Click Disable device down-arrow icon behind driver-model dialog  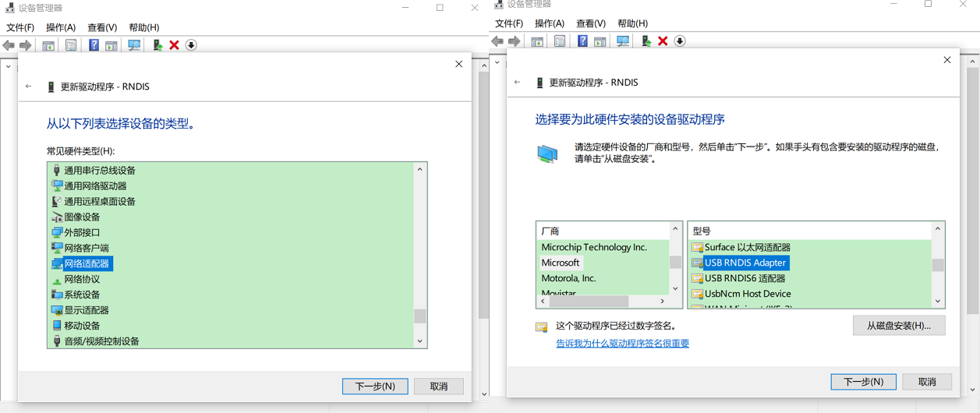coord(680,41)
